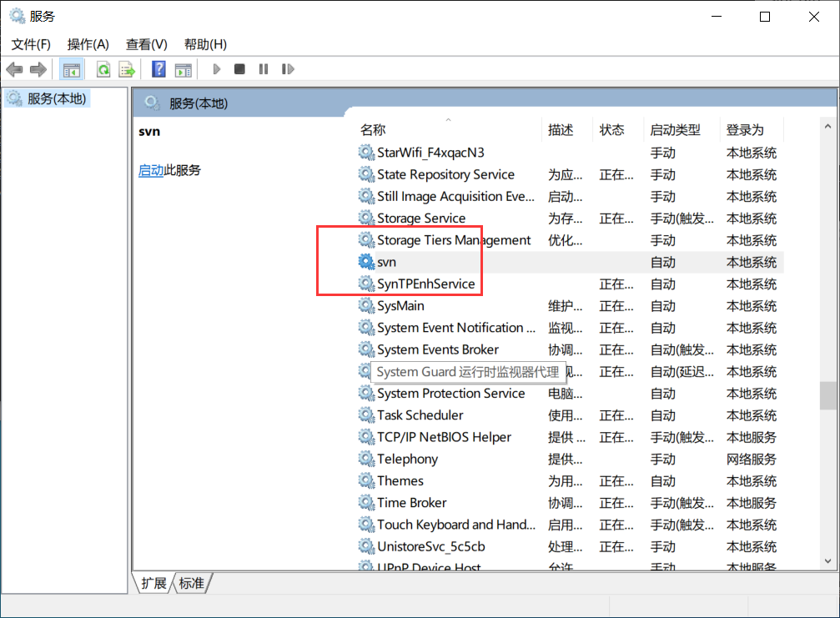Minimize the 服务 window
Screen dimensions: 840x618
click(x=717, y=17)
